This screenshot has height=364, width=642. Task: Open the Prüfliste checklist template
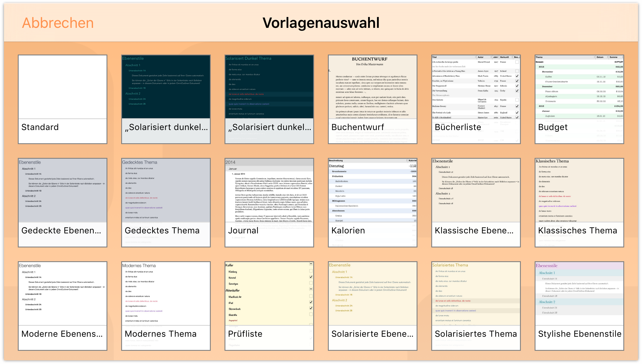[269, 306]
